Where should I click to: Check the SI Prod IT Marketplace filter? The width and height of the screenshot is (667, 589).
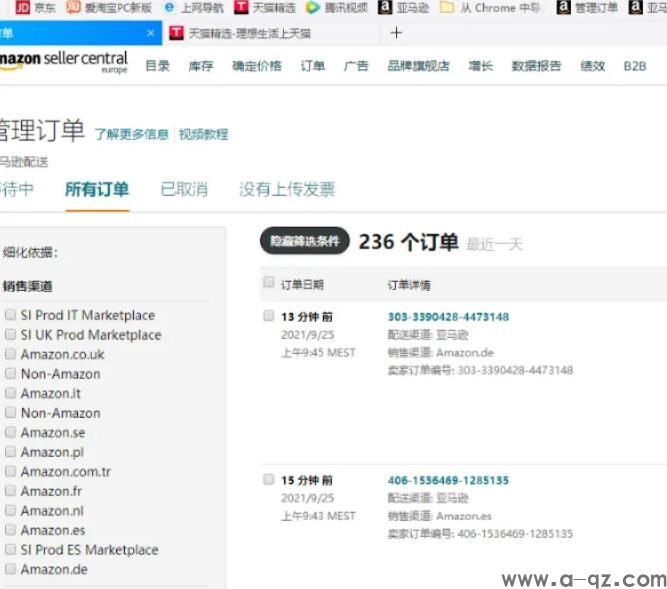(10, 315)
